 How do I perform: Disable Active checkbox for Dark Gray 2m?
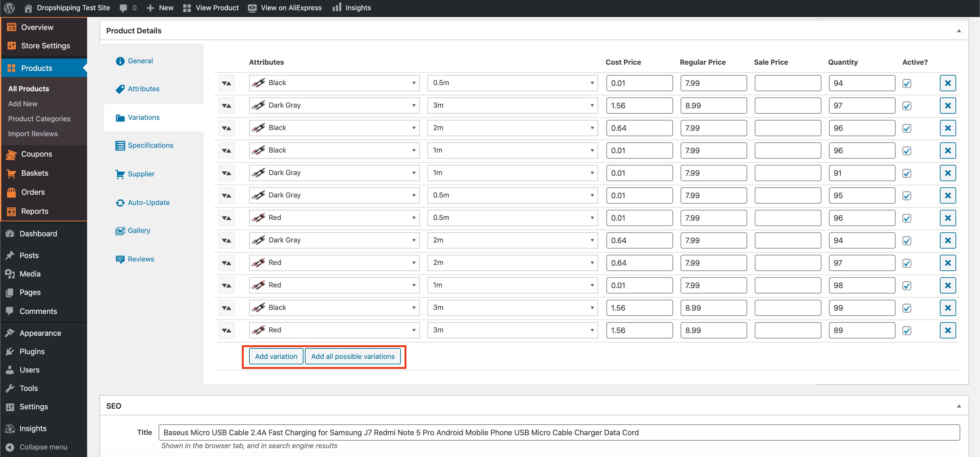(906, 241)
